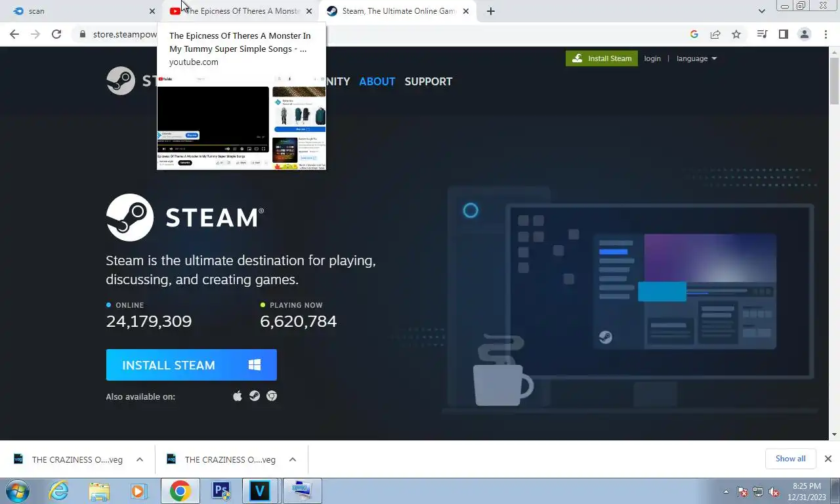This screenshot has height=504, width=840.
Task: Click the Apple macOS availability icon
Action: (238, 396)
